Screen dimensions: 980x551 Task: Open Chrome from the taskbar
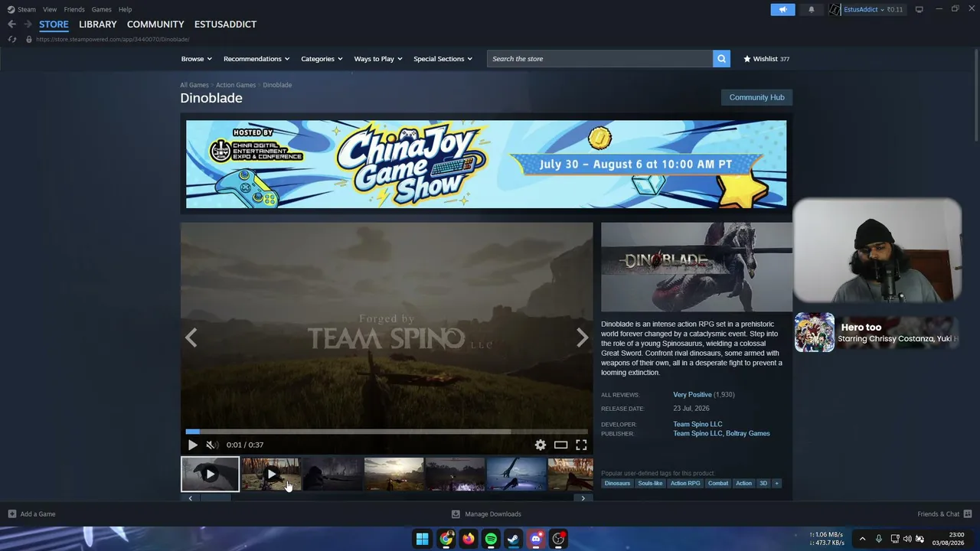coord(446,539)
